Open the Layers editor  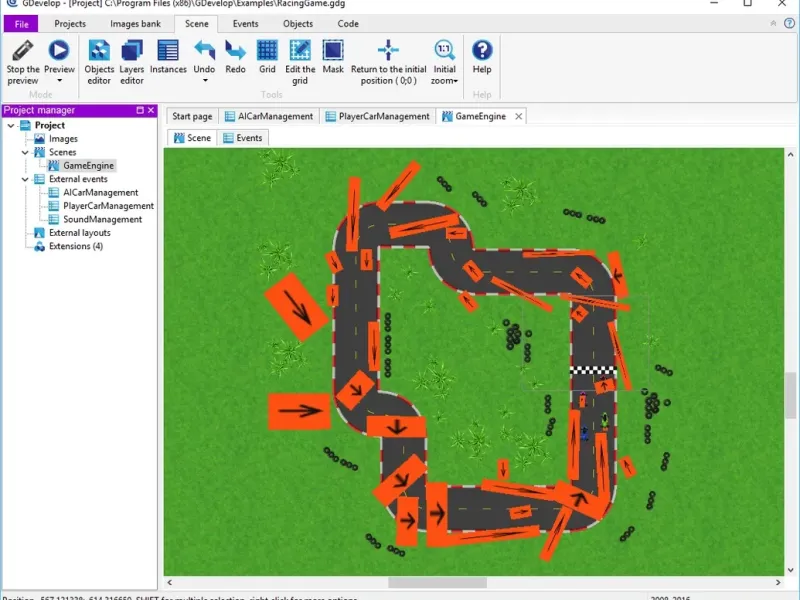132,50
